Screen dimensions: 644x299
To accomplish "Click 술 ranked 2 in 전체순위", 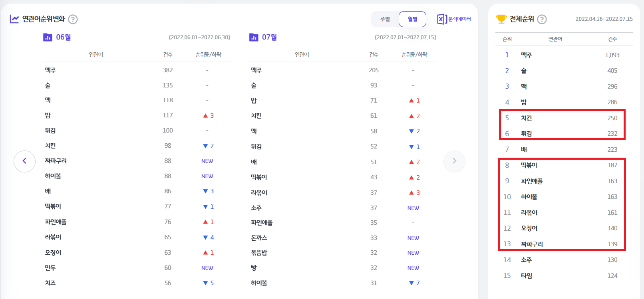I will 524,71.
